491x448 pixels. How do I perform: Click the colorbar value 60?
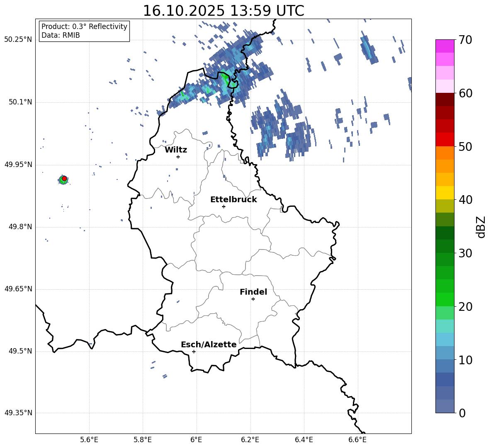coord(465,93)
